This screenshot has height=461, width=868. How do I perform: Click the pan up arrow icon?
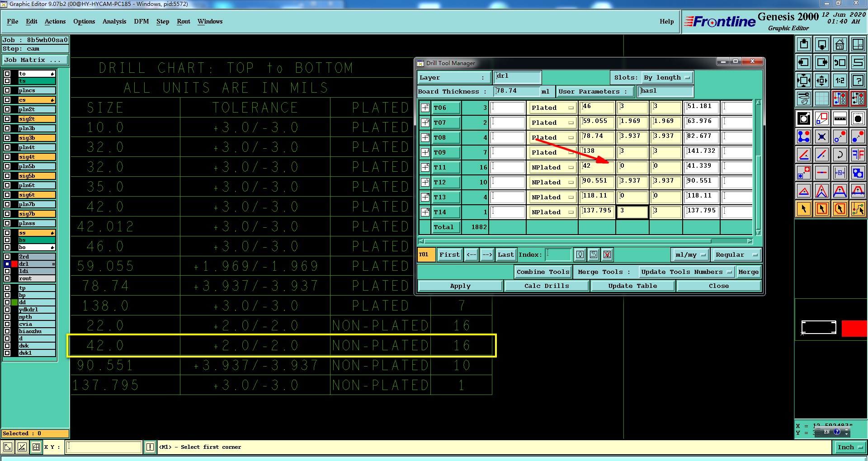[x=804, y=44]
